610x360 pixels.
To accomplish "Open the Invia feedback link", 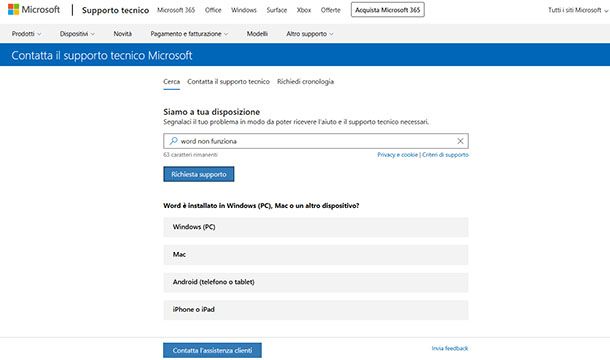I will [450, 348].
